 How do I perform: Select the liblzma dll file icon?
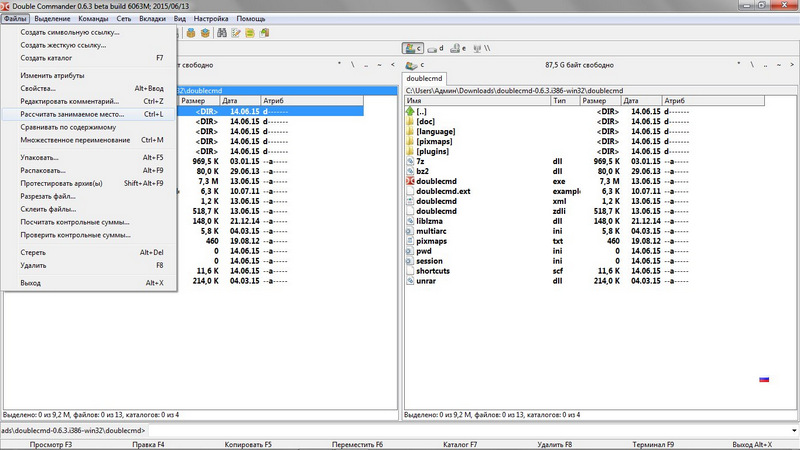(410, 221)
